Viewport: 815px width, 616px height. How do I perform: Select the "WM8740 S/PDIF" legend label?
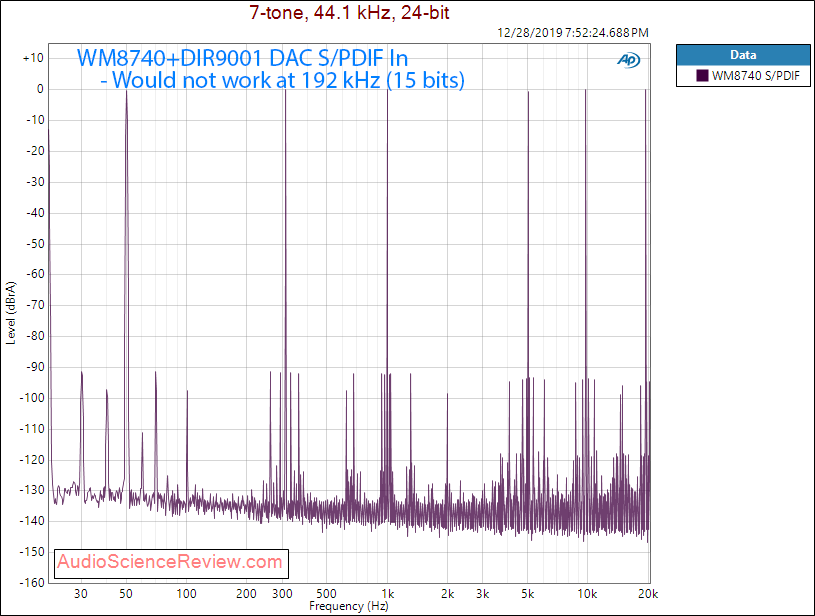coord(756,76)
